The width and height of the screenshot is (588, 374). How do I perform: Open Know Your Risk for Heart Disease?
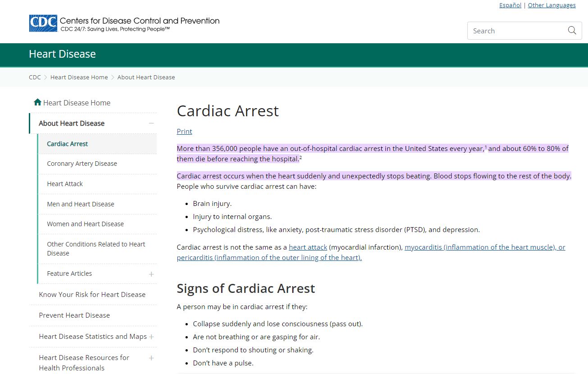(92, 295)
